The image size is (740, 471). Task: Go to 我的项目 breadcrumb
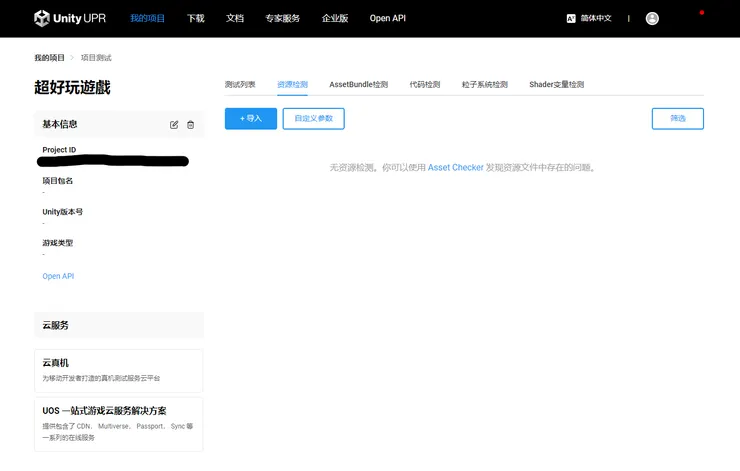click(x=49, y=58)
